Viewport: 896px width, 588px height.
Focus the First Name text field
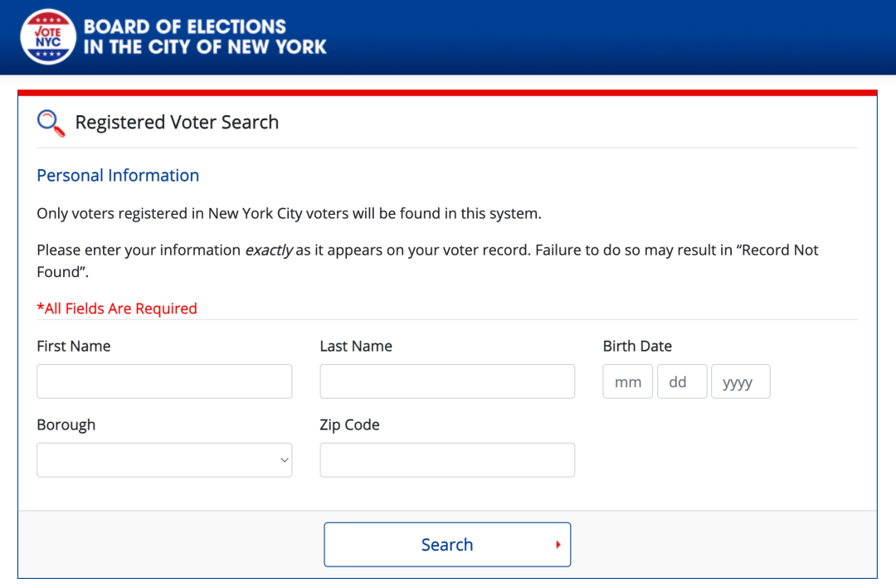(x=164, y=381)
